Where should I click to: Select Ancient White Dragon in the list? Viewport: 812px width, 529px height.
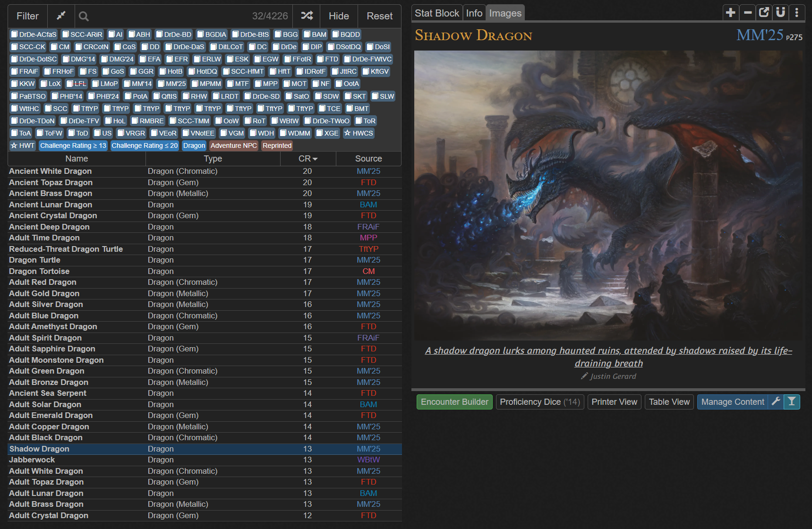(x=205, y=171)
